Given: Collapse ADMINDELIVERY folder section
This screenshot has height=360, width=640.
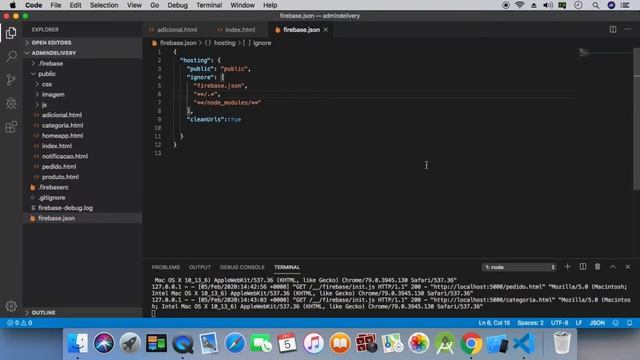Looking at the screenshot, I should pyautogui.click(x=54, y=53).
